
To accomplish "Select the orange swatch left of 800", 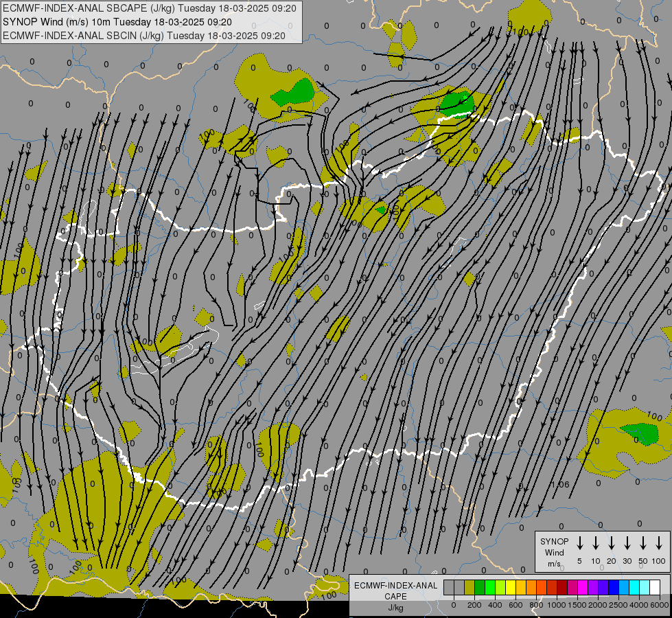I will (531, 587).
